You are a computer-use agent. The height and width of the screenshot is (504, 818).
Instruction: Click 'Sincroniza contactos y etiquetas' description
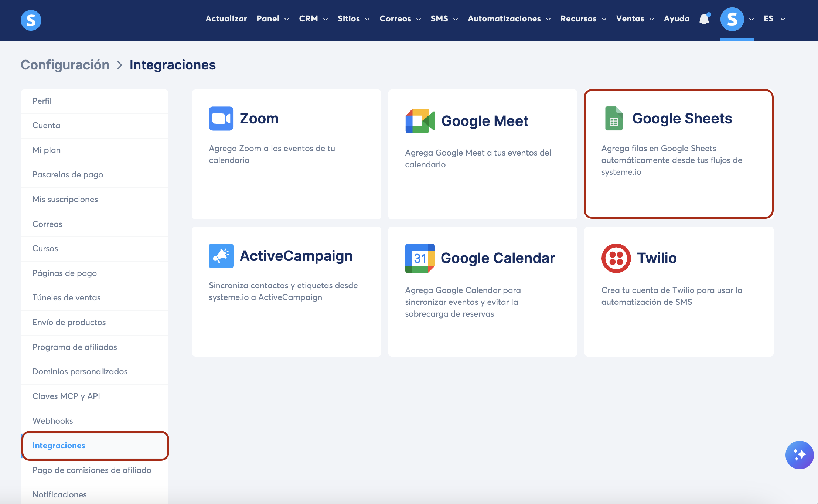[x=283, y=292]
